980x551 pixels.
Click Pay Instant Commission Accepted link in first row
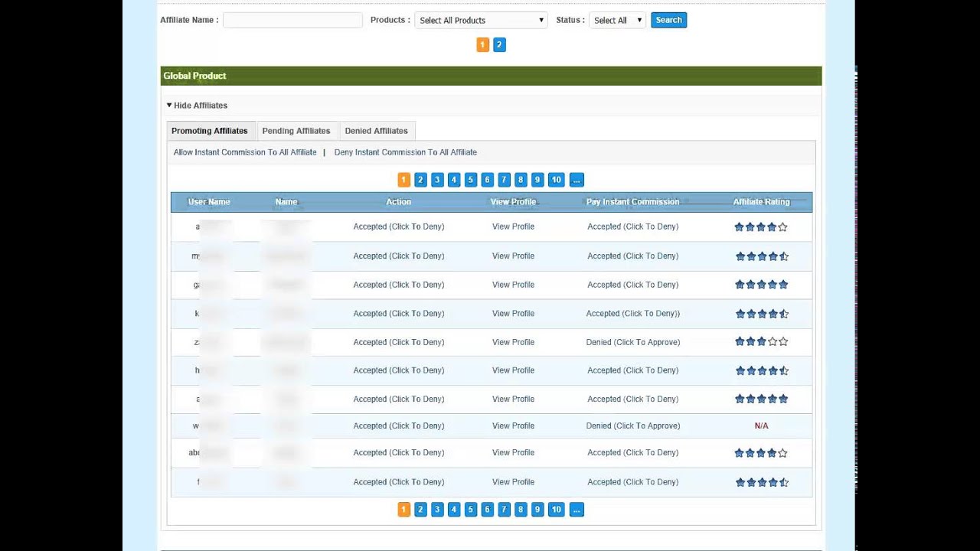pyautogui.click(x=633, y=227)
